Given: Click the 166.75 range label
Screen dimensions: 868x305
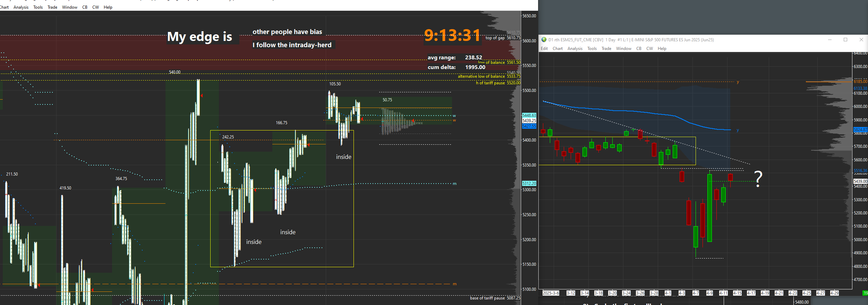Looking at the screenshot, I should pyautogui.click(x=282, y=123).
